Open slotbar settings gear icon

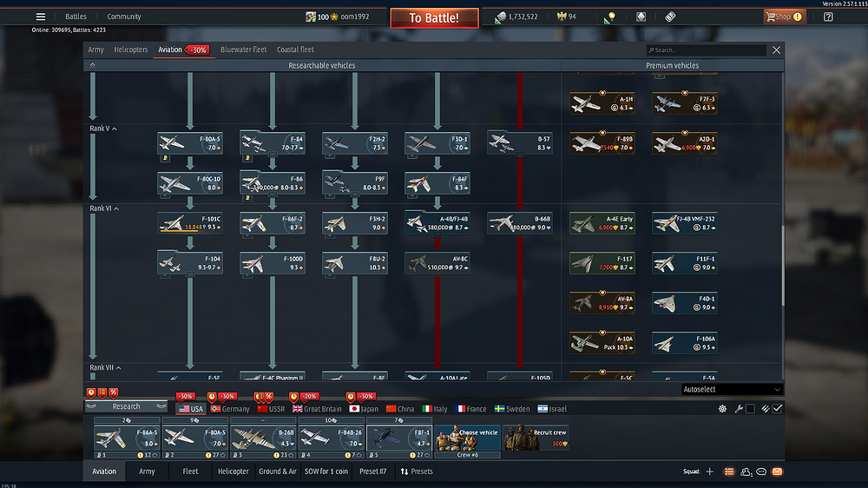[x=722, y=409]
